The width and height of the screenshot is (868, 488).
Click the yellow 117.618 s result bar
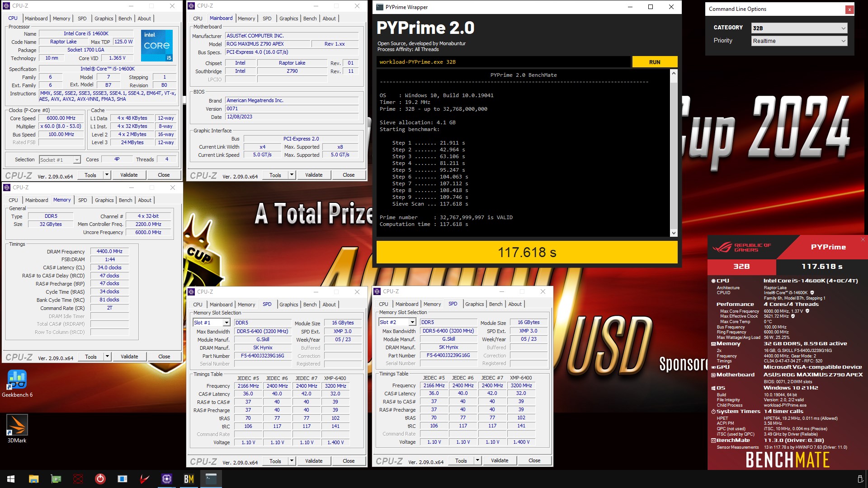point(527,252)
